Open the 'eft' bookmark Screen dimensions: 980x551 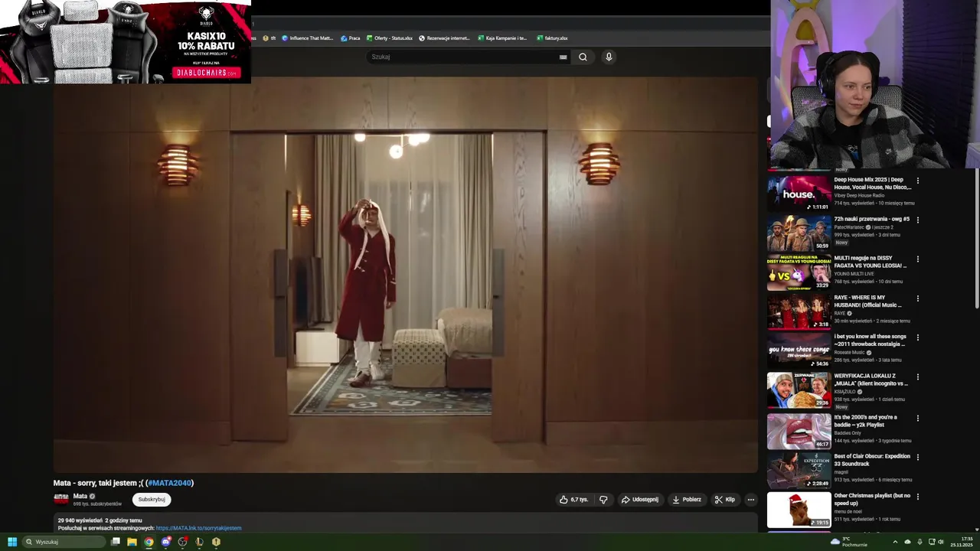click(269, 38)
